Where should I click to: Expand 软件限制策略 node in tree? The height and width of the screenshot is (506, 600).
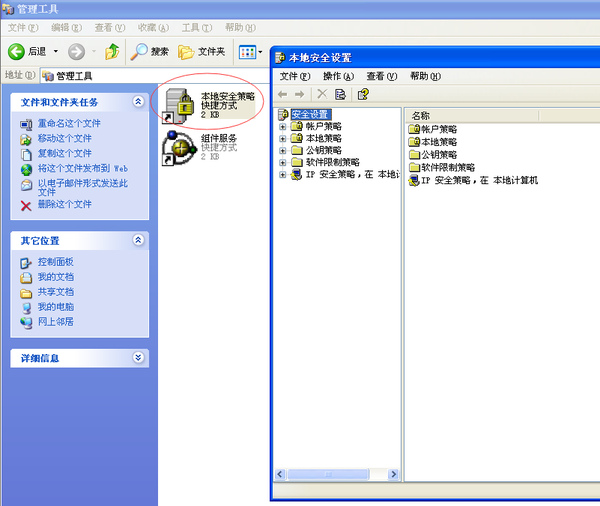click(282, 162)
